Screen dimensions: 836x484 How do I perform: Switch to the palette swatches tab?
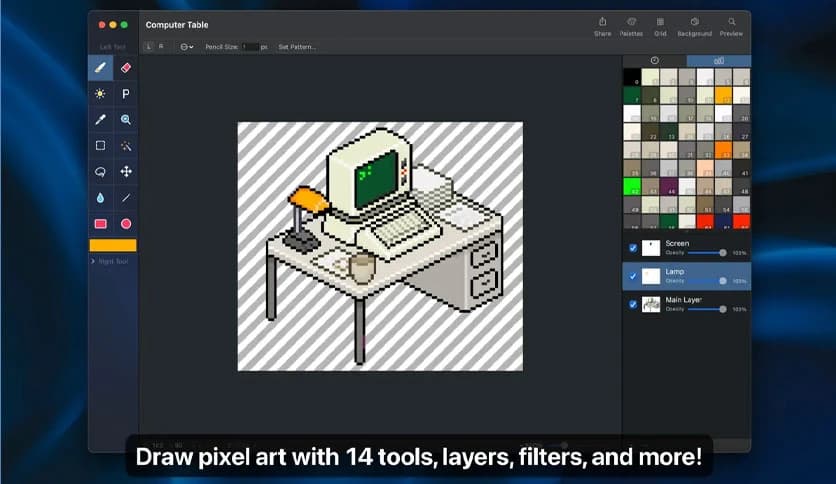click(718, 61)
